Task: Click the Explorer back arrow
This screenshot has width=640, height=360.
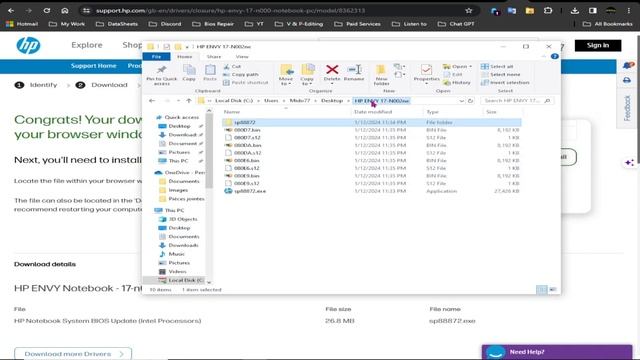Action: [152, 101]
